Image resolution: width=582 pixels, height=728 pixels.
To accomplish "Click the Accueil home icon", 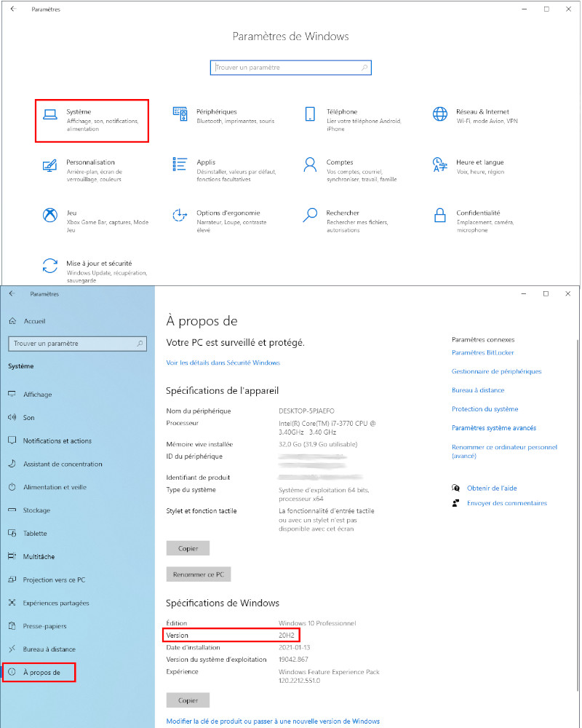I will (13, 321).
